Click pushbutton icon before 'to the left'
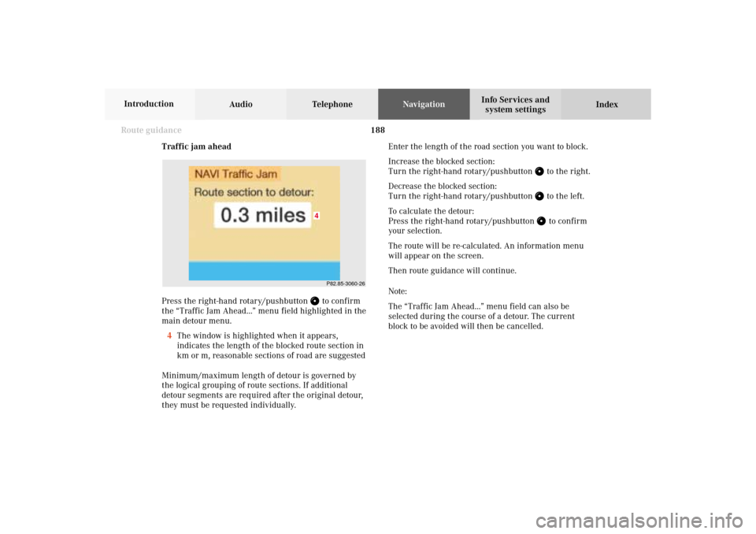Screen dimensions: 756x534 (539, 196)
